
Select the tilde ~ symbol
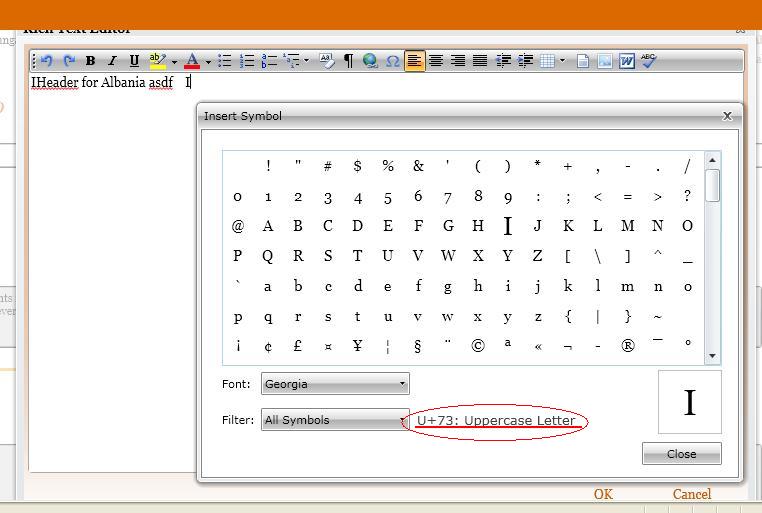pyautogui.click(x=657, y=317)
